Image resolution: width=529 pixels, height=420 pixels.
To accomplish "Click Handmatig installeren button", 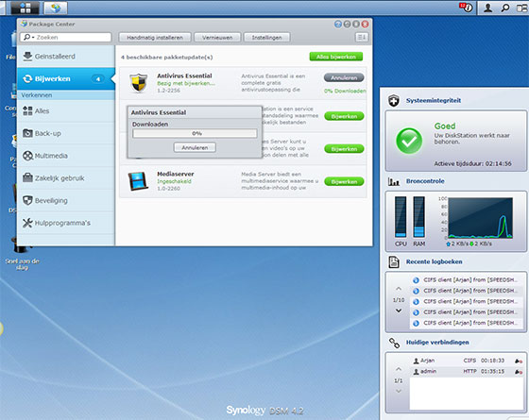I will click(155, 38).
